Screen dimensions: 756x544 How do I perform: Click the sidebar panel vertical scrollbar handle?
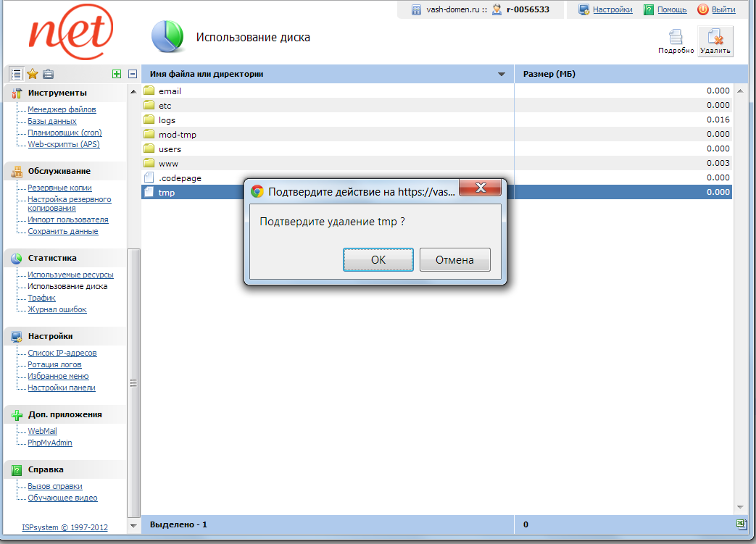point(133,383)
